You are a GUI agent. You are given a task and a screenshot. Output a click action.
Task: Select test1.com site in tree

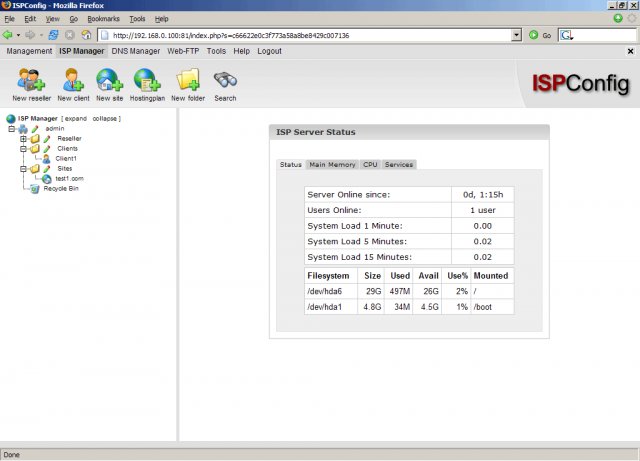[x=68, y=178]
